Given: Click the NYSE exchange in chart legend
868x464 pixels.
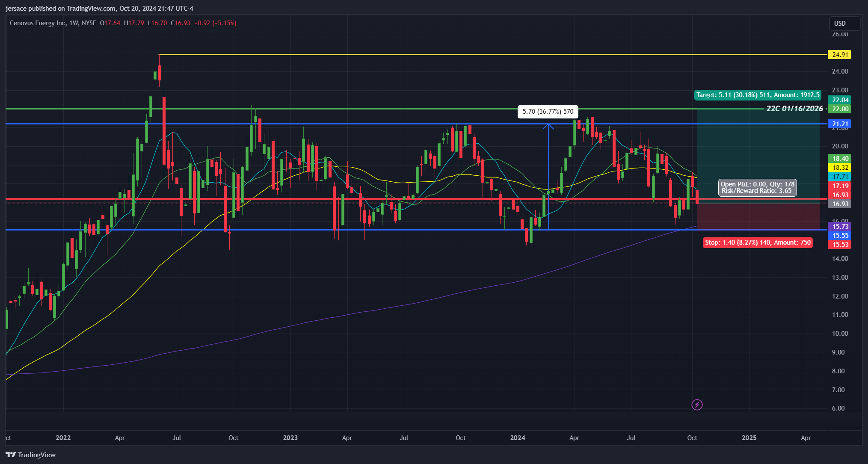Looking at the screenshot, I should (89, 23).
